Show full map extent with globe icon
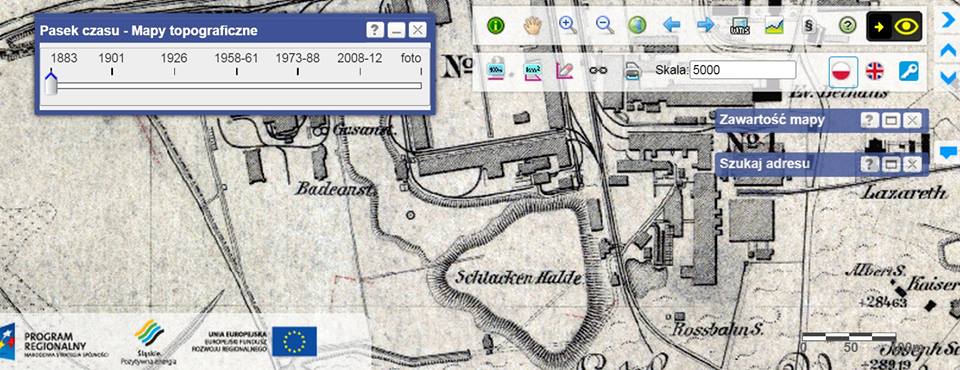Viewport: 960px width, 370px height. (x=637, y=25)
